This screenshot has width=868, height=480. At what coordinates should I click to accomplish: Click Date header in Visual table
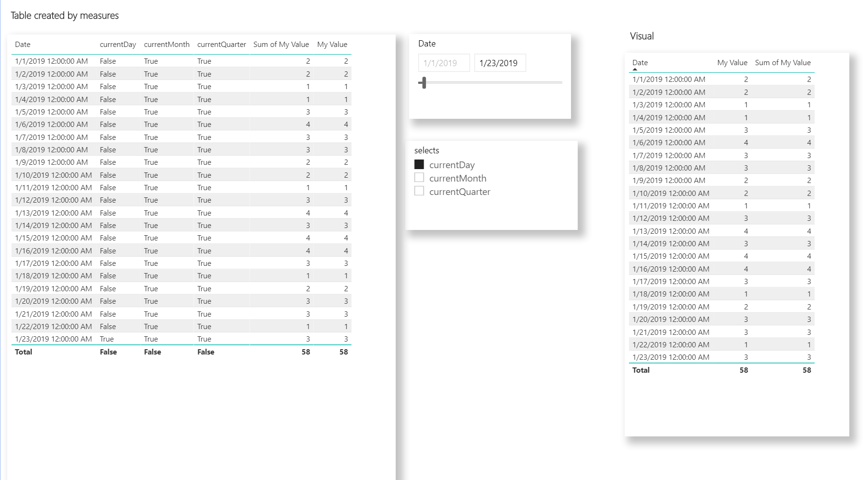640,63
